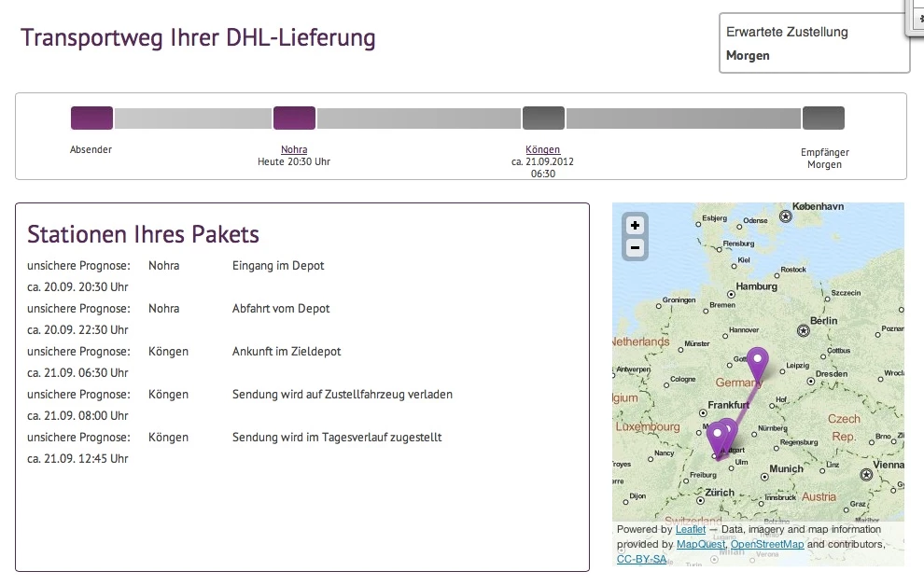This screenshot has width=924, height=585.
Task: Click the Erwartete Zustellung box
Action: 815,43
